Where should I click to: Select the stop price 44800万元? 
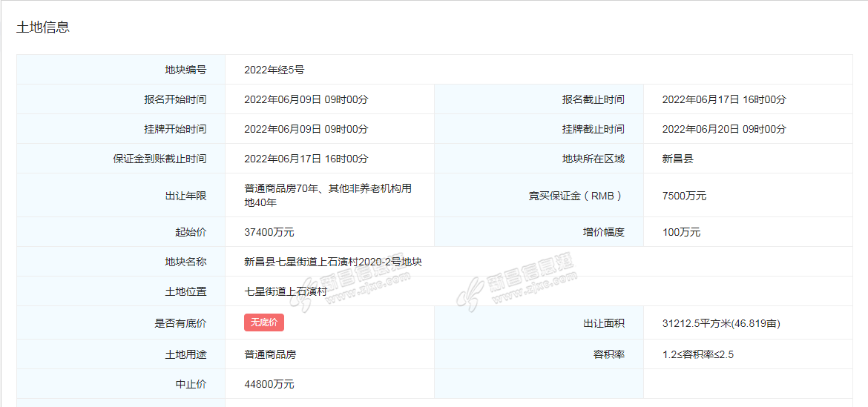point(269,384)
